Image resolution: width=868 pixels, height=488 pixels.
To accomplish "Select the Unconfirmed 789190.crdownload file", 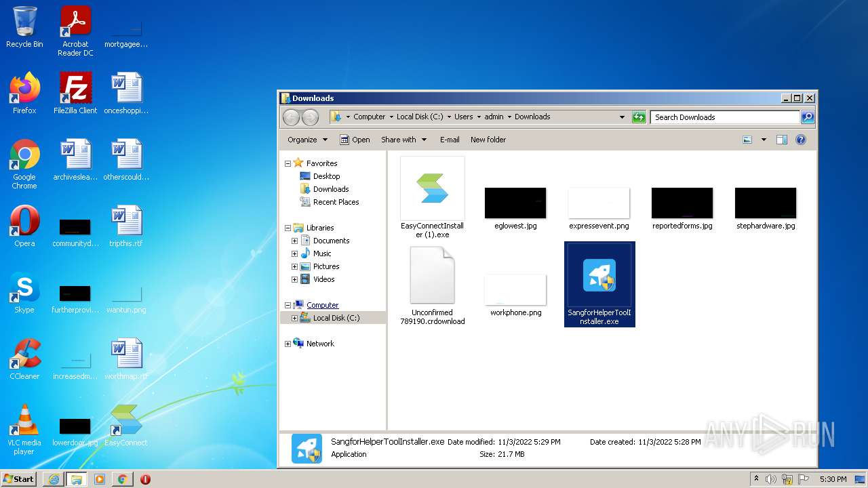I will [x=433, y=285].
